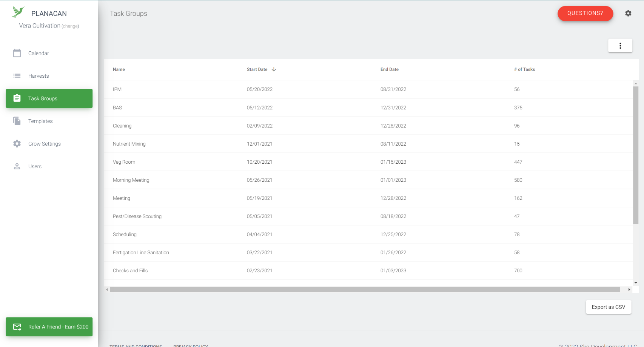This screenshot has height=347, width=644.
Task: Export the task groups as CSV
Action: tap(608, 307)
